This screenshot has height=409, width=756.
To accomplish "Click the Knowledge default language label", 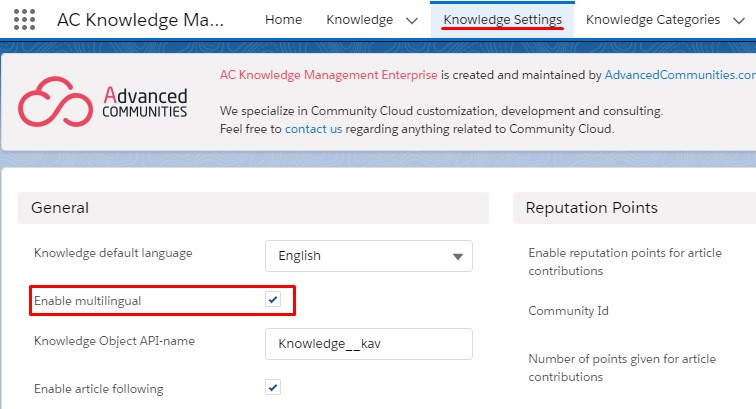I will (113, 253).
